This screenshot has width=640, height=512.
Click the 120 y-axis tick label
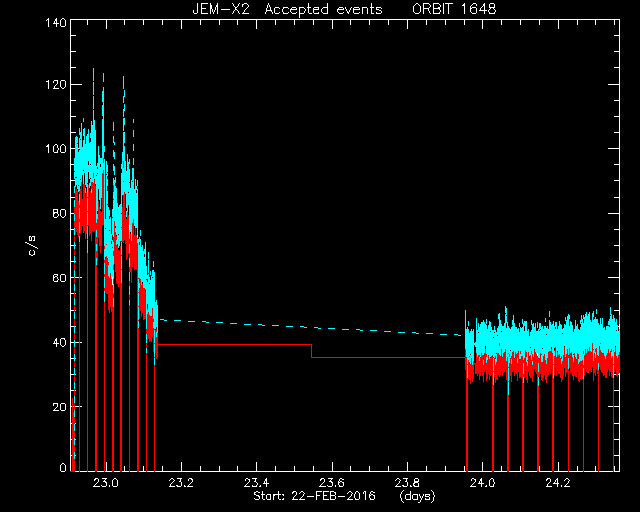click(x=55, y=85)
